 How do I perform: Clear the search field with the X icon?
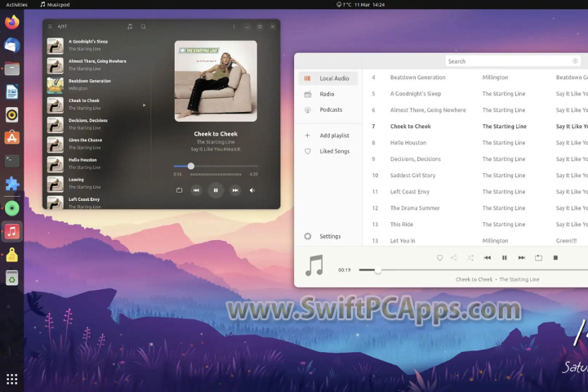(x=575, y=61)
